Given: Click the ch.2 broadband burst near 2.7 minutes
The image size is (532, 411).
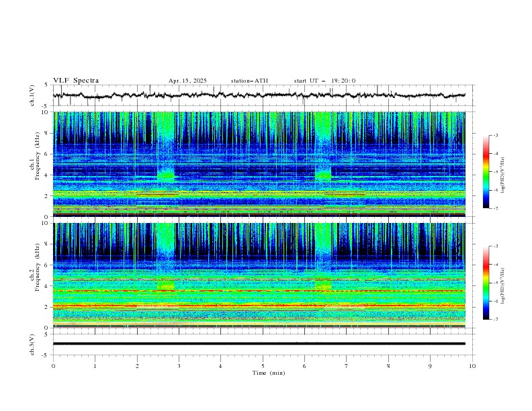Looking at the screenshot, I should (165, 257).
